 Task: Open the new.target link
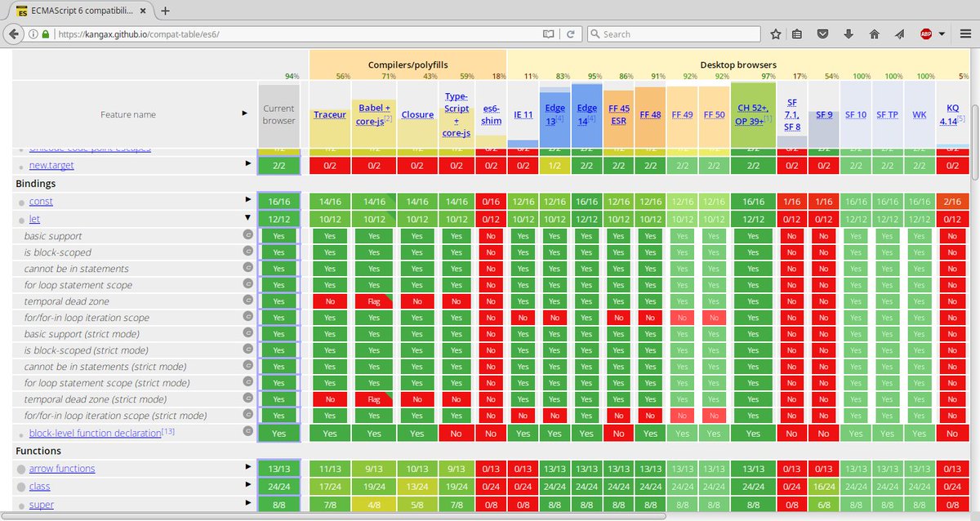(51, 165)
